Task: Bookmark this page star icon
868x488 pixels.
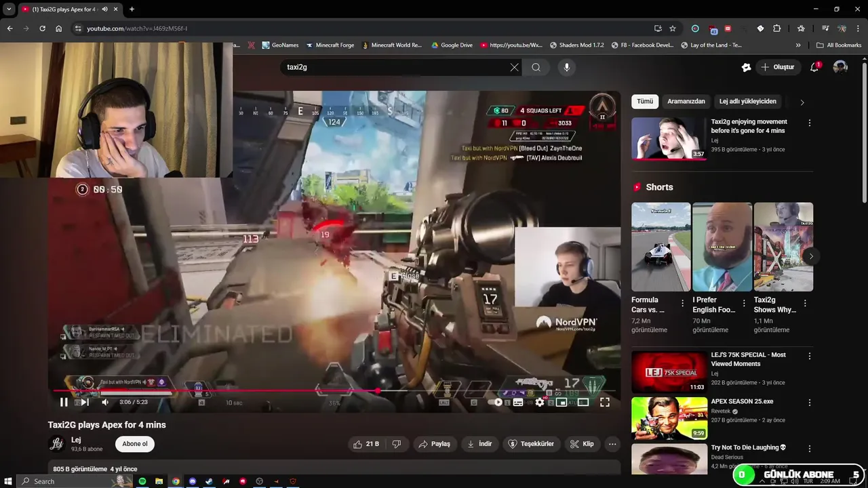Action: pyautogui.click(x=673, y=28)
